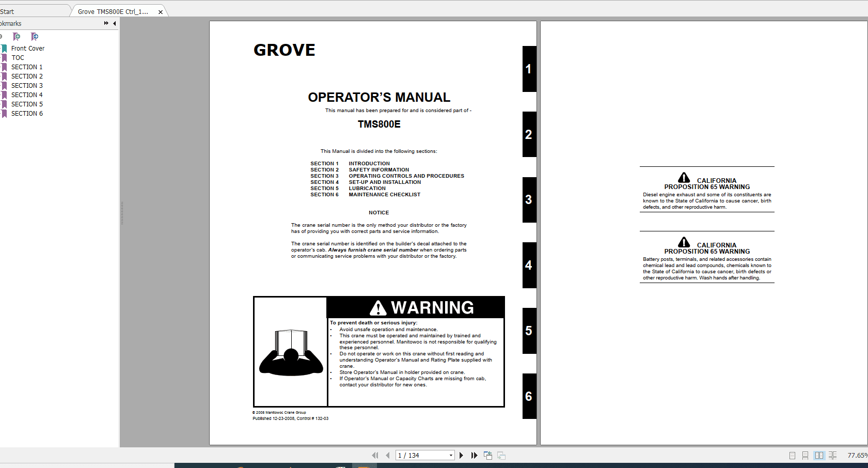Go to the next page
This screenshot has width=868, height=468.
click(x=461, y=455)
